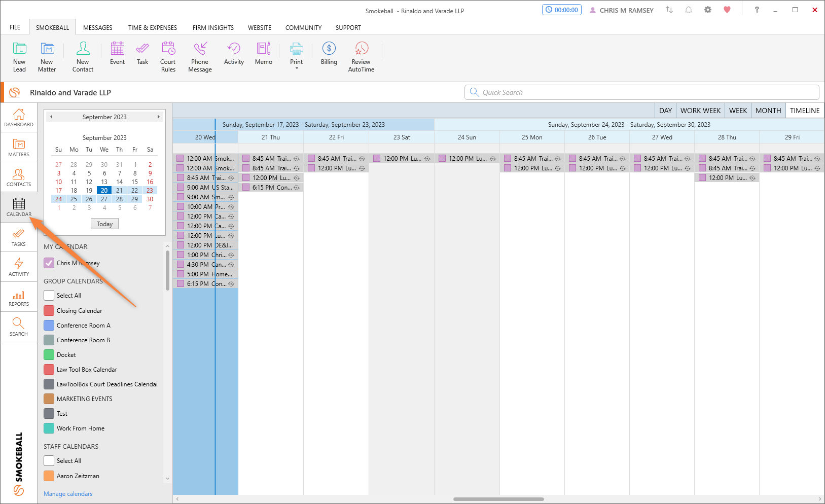Click calendar list scroll-up arrow
This screenshot has height=504, width=825.
click(x=167, y=246)
